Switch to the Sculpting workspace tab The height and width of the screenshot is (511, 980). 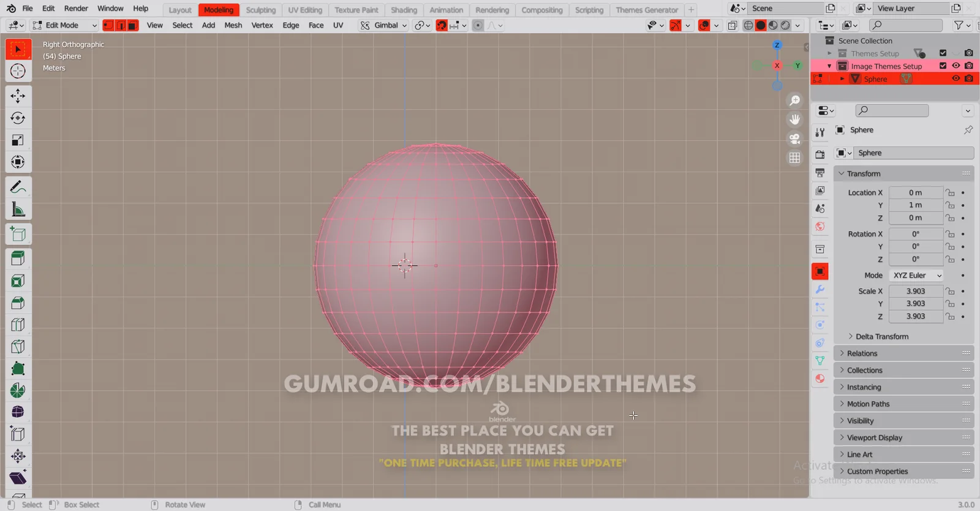261,10
